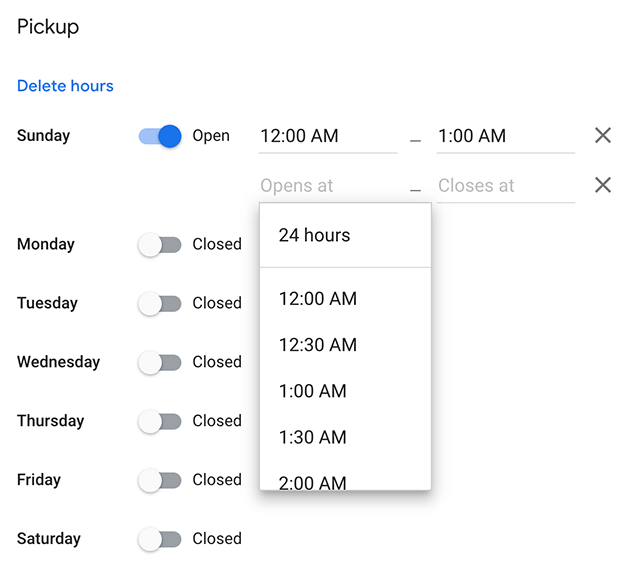Pick 12:30 AM from the dropdown list
This screenshot has width=640, height=581.
[x=318, y=345]
